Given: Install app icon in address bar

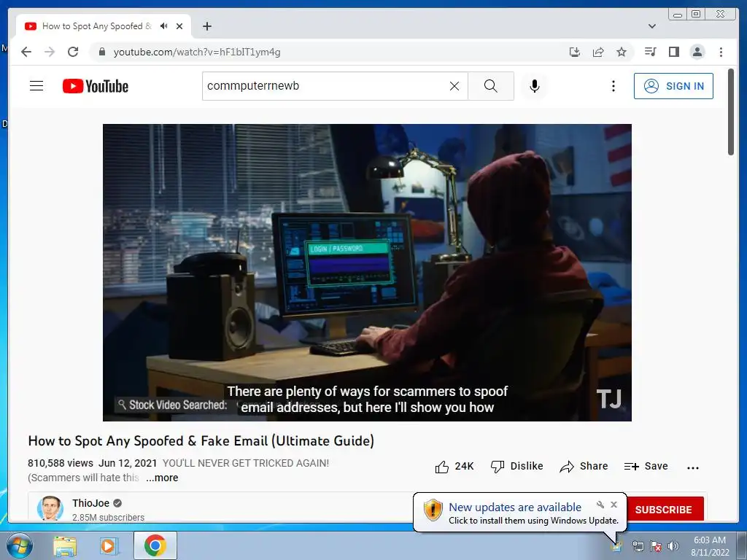Looking at the screenshot, I should click(x=575, y=52).
